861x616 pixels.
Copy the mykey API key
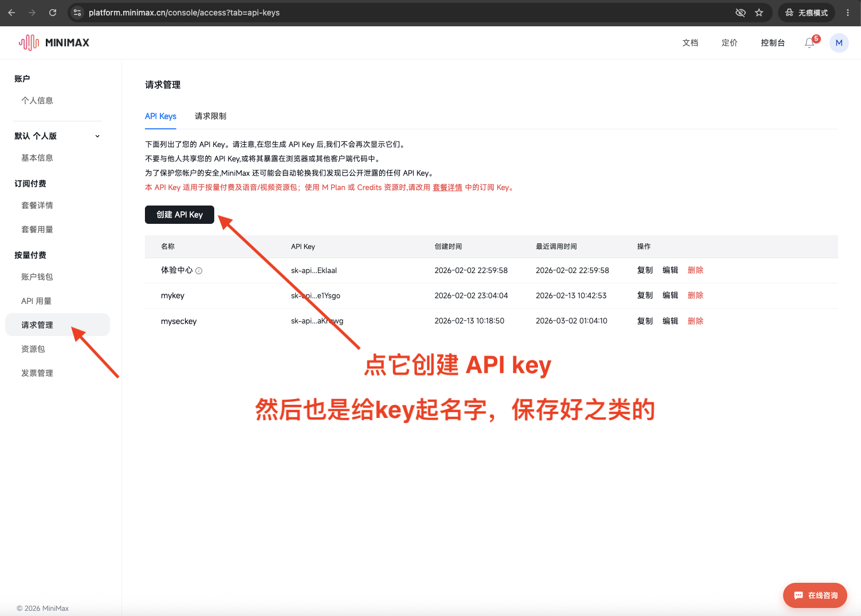pyautogui.click(x=645, y=295)
